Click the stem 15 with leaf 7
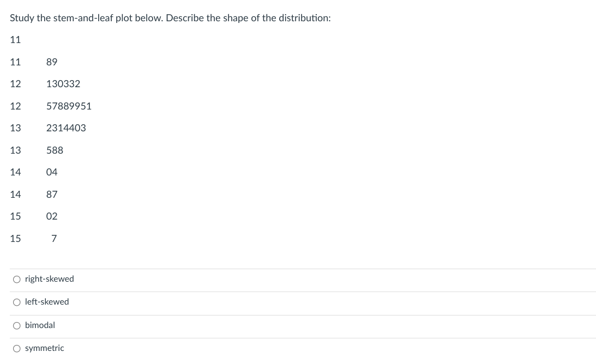 click(15, 239)
